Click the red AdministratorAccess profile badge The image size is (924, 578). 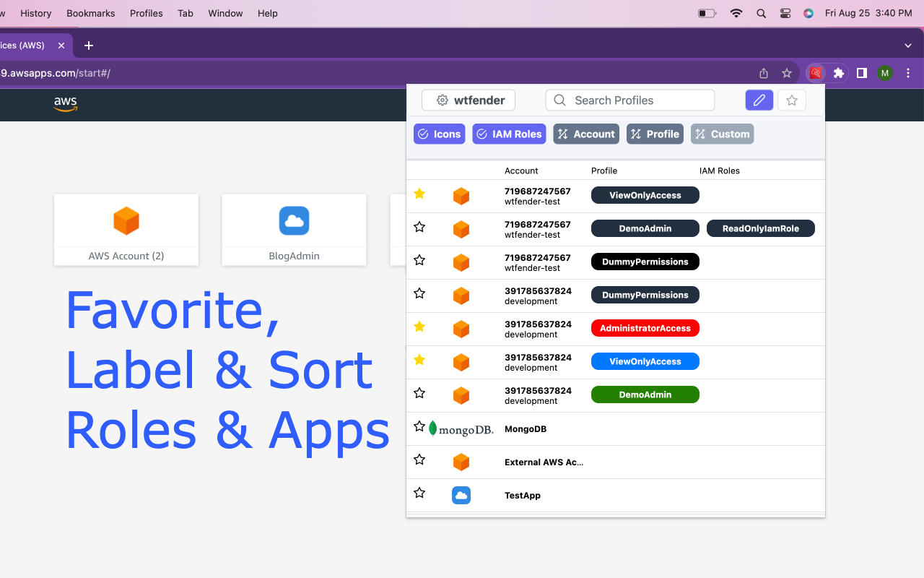coord(645,328)
